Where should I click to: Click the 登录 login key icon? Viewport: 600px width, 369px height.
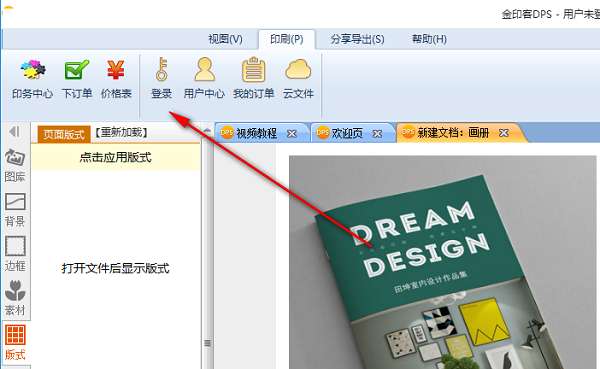click(x=161, y=79)
